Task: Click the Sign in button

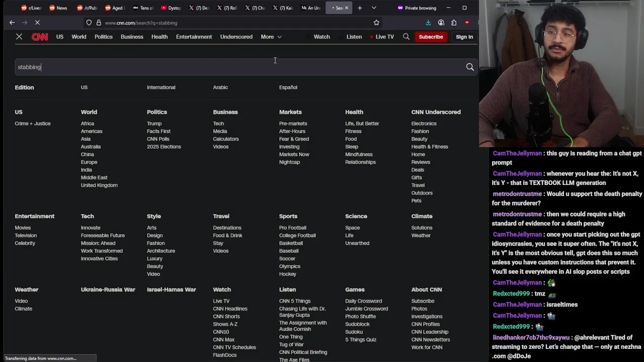Action: tap(464, 37)
